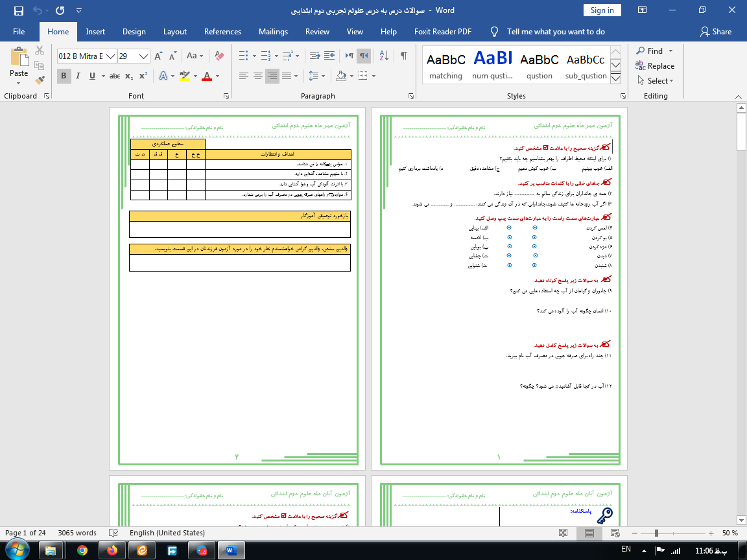Click the Sign in button
Image resolution: width=747 pixels, height=560 pixels.
click(602, 10)
